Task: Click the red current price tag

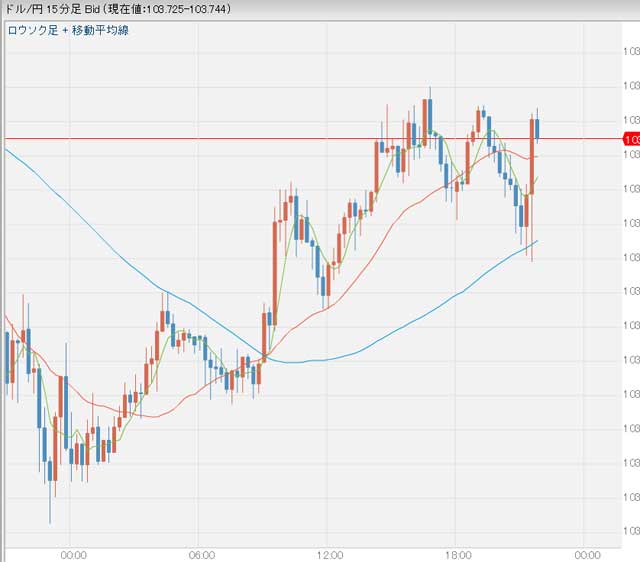Action: pos(631,139)
